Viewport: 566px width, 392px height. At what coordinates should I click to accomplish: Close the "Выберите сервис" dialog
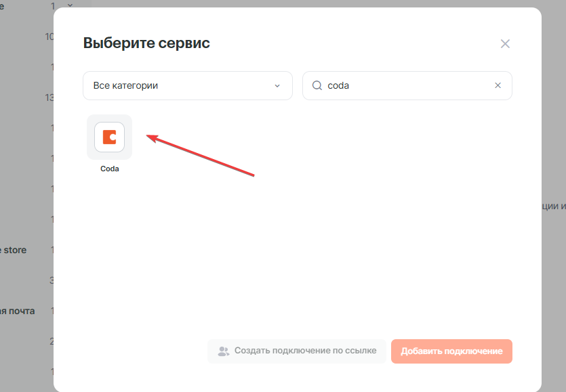505,44
